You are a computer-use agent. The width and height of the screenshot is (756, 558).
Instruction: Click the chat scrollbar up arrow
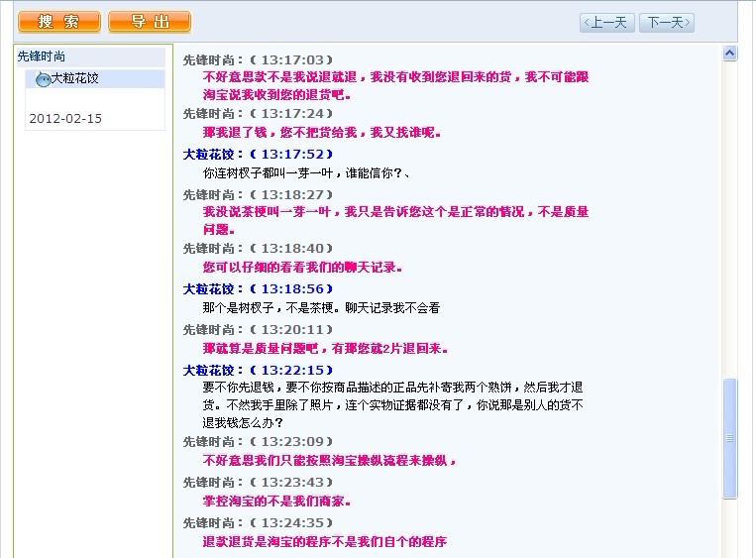click(x=730, y=54)
